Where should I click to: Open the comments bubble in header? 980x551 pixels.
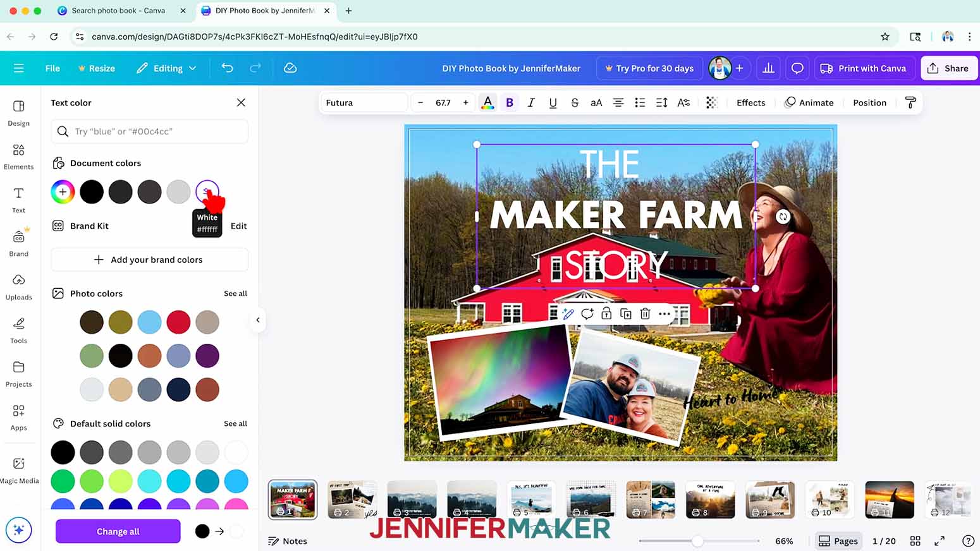click(x=797, y=68)
